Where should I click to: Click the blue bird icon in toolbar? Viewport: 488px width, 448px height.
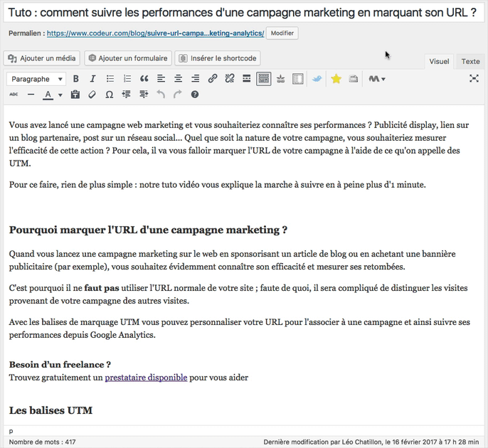317,79
